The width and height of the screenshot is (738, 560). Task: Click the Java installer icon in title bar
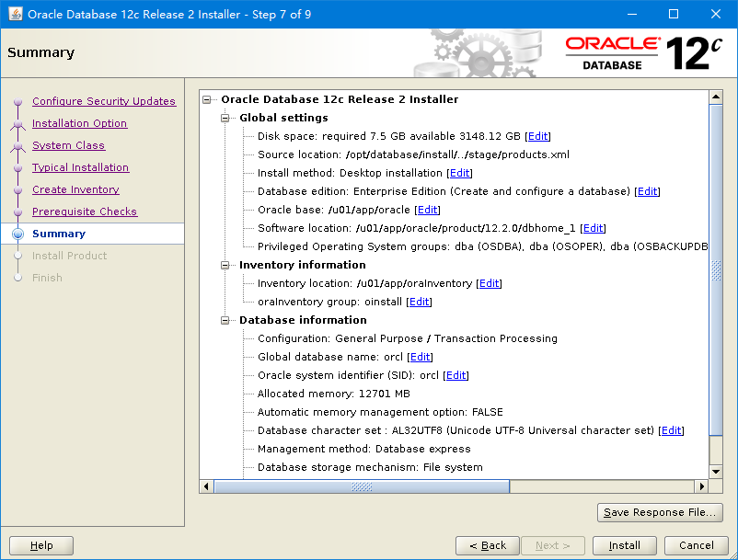coord(15,14)
